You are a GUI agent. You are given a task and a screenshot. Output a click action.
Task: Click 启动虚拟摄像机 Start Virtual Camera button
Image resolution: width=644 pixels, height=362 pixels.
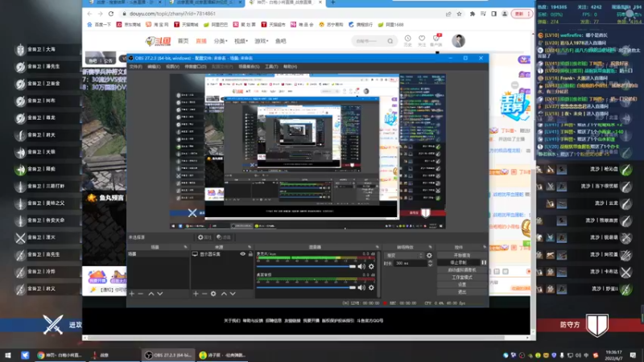click(x=462, y=270)
